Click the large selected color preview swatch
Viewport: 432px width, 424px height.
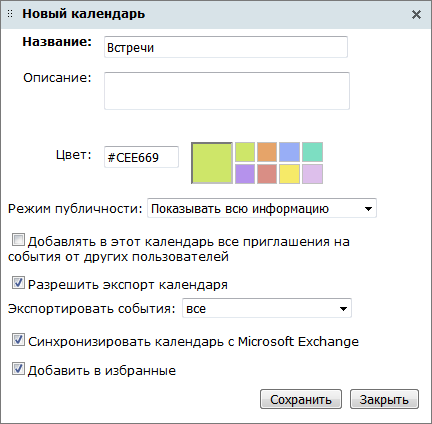click(x=212, y=163)
